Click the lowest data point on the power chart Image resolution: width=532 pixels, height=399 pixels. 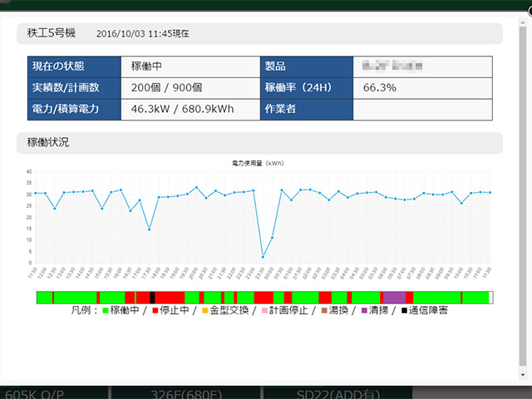264,256
